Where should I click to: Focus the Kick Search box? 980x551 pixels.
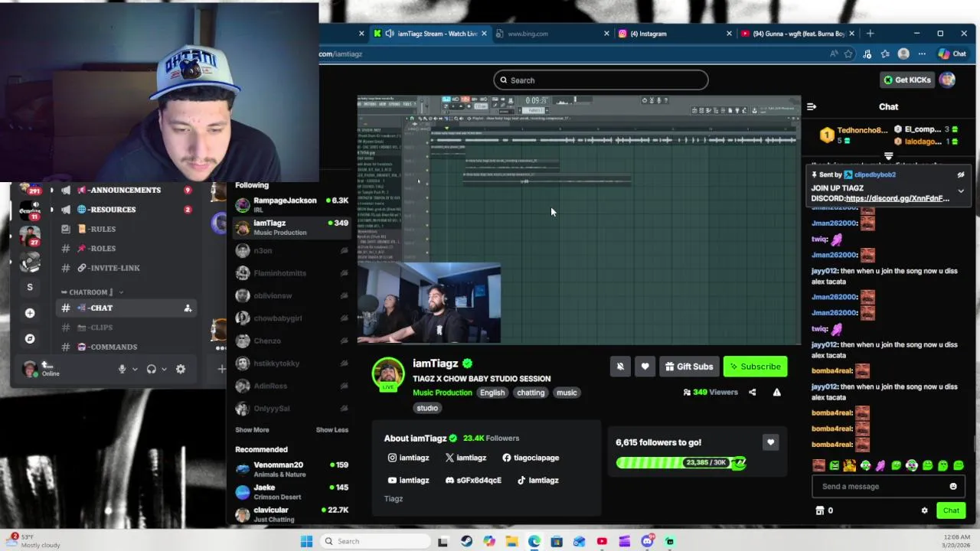(601, 80)
